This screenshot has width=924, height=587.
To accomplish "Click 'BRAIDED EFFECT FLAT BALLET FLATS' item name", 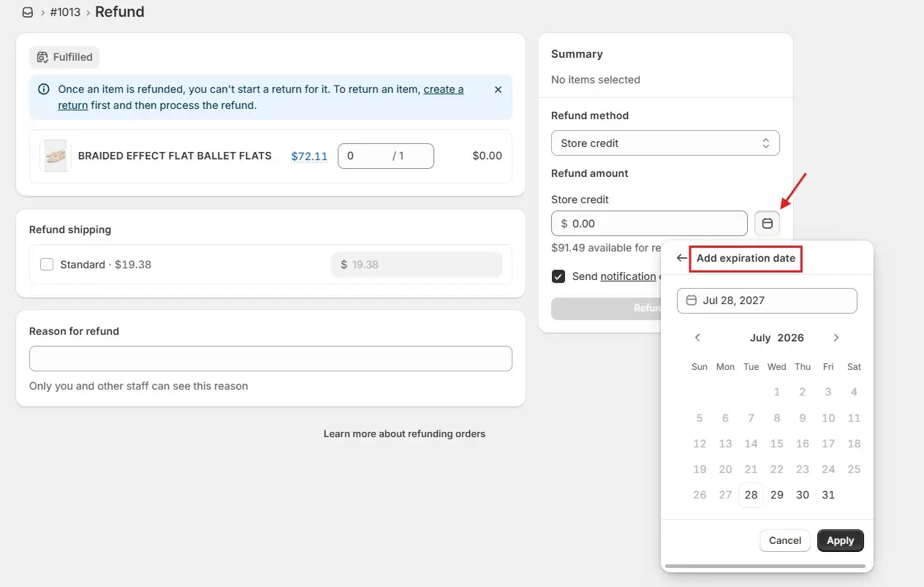I will pyautogui.click(x=175, y=156).
